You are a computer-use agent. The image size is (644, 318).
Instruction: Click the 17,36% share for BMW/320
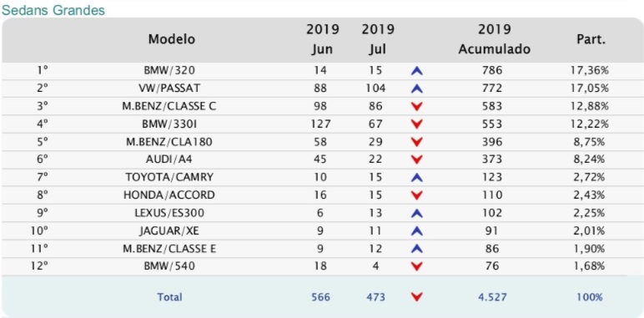pyautogui.click(x=589, y=71)
